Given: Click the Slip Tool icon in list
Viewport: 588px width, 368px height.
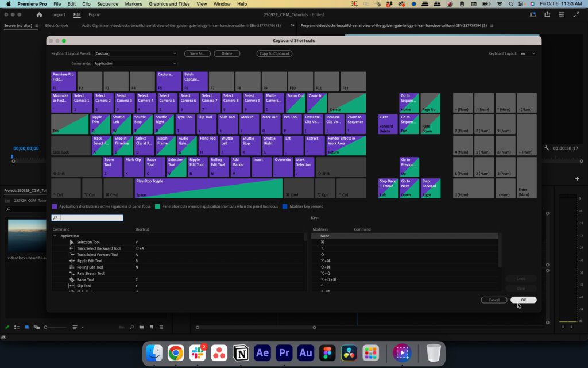Looking at the screenshot, I should pyautogui.click(x=72, y=286).
